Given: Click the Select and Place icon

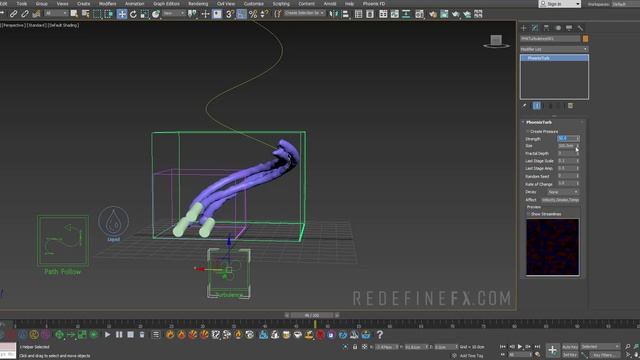Looking at the screenshot, I should [156, 14].
